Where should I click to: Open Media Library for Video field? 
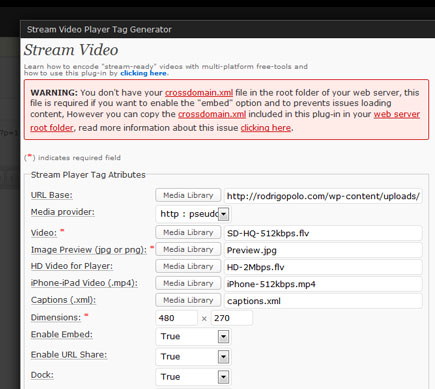(188, 232)
